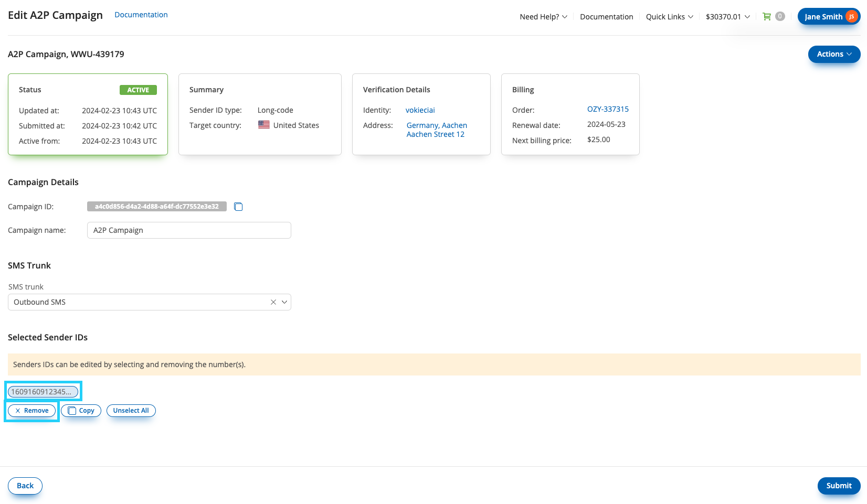This screenshot has width=867, height=504.
Task: Select the Long-code sender ID type text
Action: point(276,110)
